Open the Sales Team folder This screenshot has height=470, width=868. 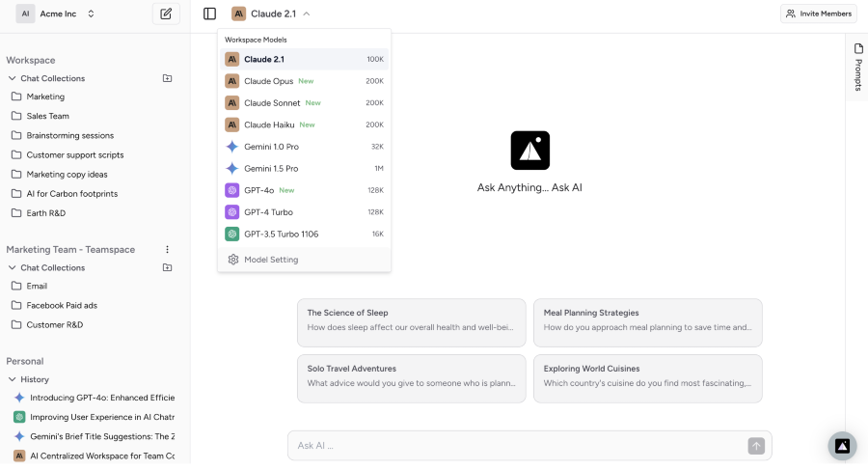[47, 116]
